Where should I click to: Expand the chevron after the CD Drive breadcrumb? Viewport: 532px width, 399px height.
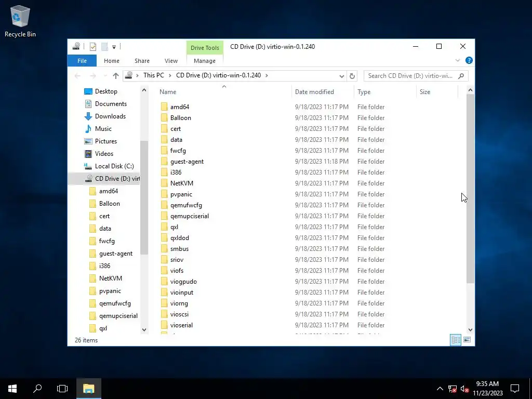(x=267, y=75)
